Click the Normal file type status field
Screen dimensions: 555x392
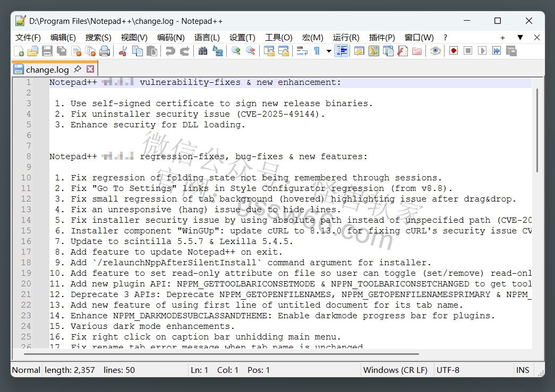pyautogui.click(x=26, y=370)
